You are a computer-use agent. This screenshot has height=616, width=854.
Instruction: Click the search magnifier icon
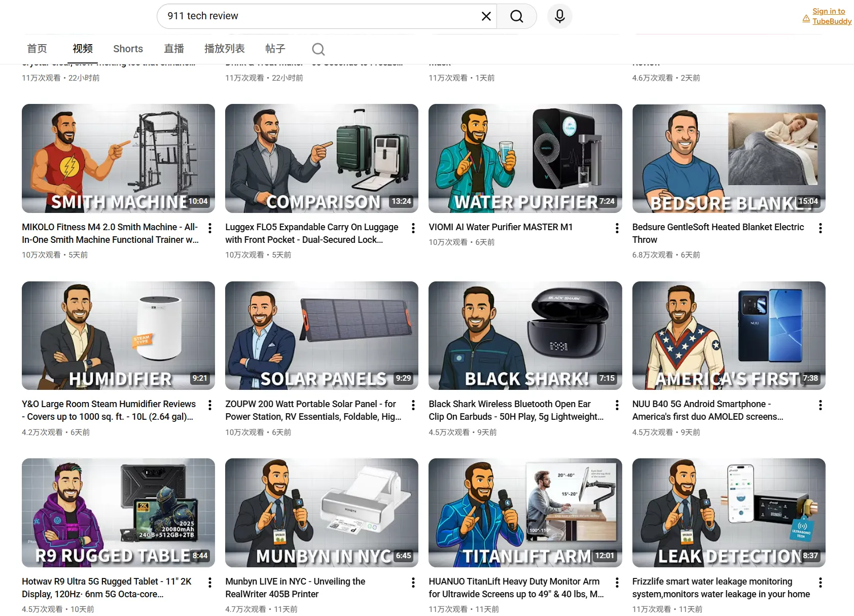[516, 16]
